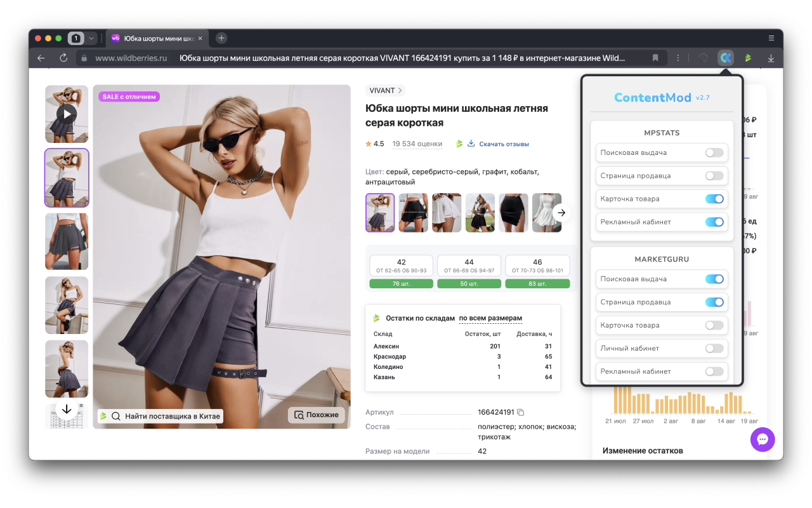
Task: Click the copy icon next to Артикул number
Action: pos(520,412)
